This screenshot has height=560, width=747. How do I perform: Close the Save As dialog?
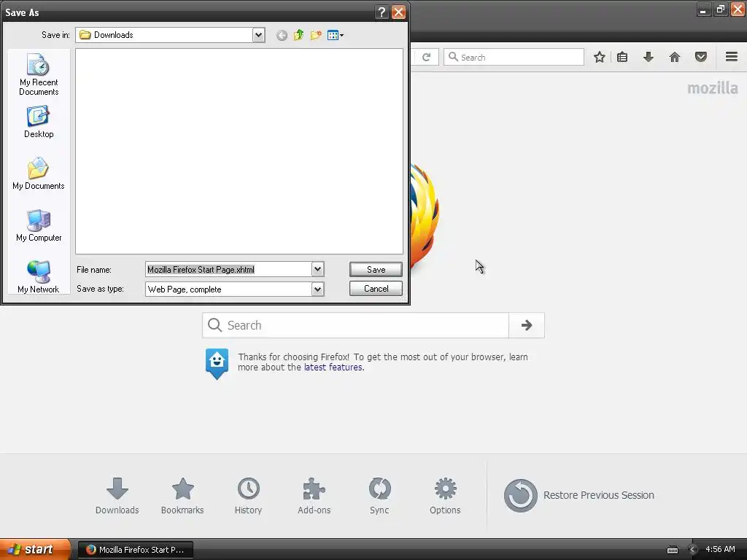[398, 12]
